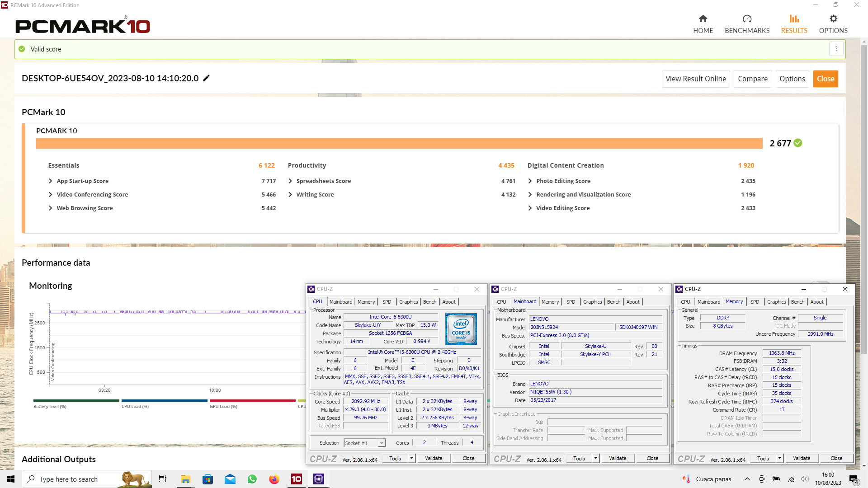Edit result name with pencil icon
The height and width of the screenshot is (488, 868).
point(207,78)
